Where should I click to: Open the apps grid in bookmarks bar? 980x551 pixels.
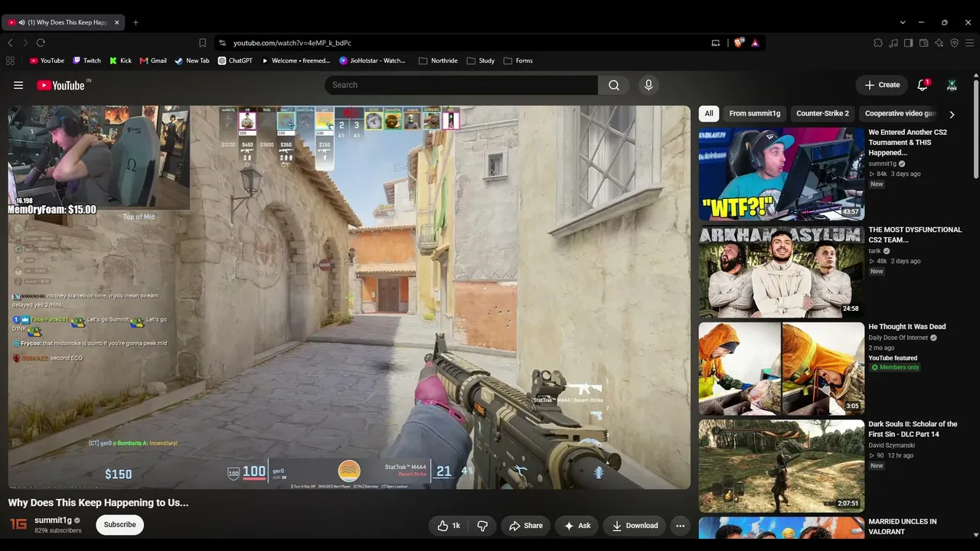tap(10, 60)
